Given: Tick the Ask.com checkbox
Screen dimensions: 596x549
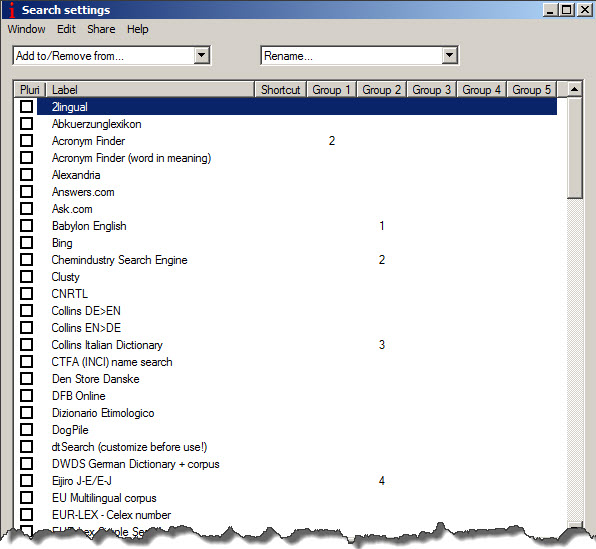Looking at the screenshot, I should 26,208.
